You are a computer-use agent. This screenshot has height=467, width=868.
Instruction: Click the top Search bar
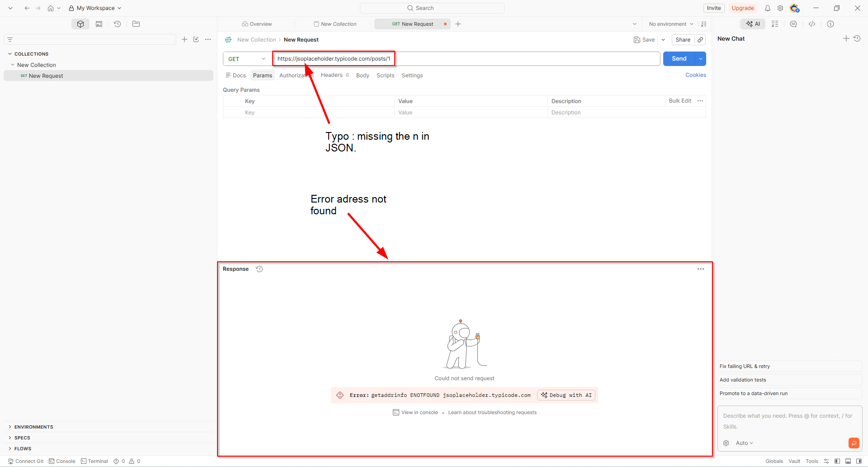pos(432,8)
